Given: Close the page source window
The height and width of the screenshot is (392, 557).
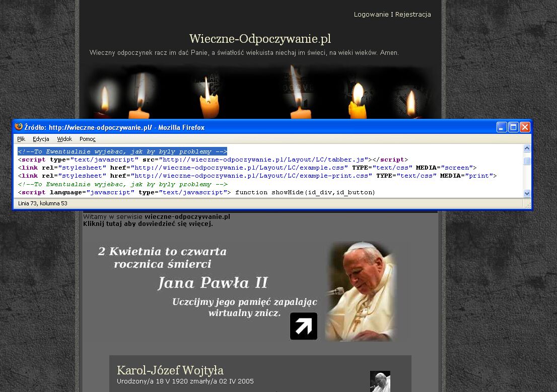Looking at the screenshot, I should point(525,127).
